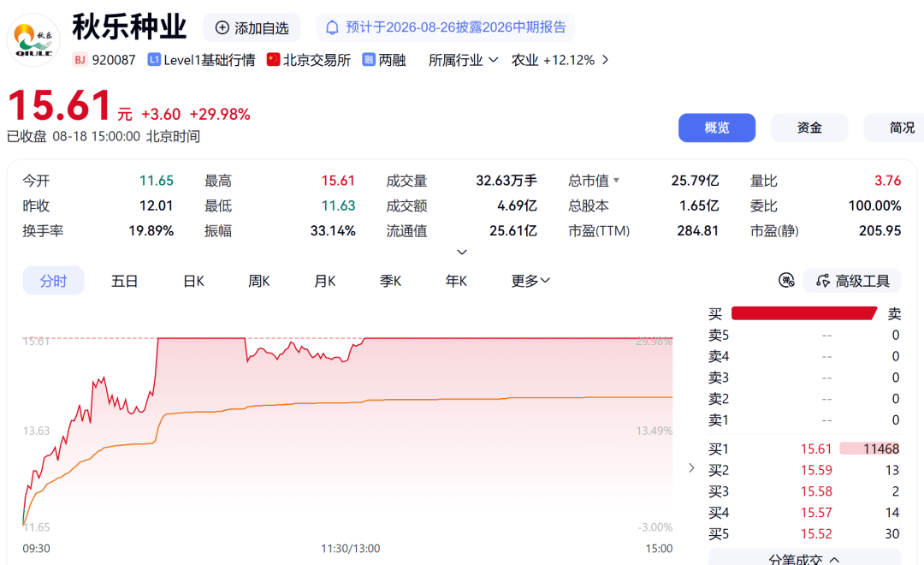Image resolution: width=924 pixels, height=565 pixels.
Task: Click the stock code 920087
Action: click(114, 60)
